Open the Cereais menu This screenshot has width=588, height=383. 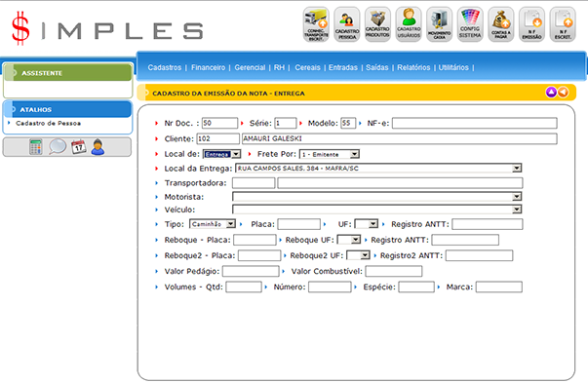click(307, 67)
